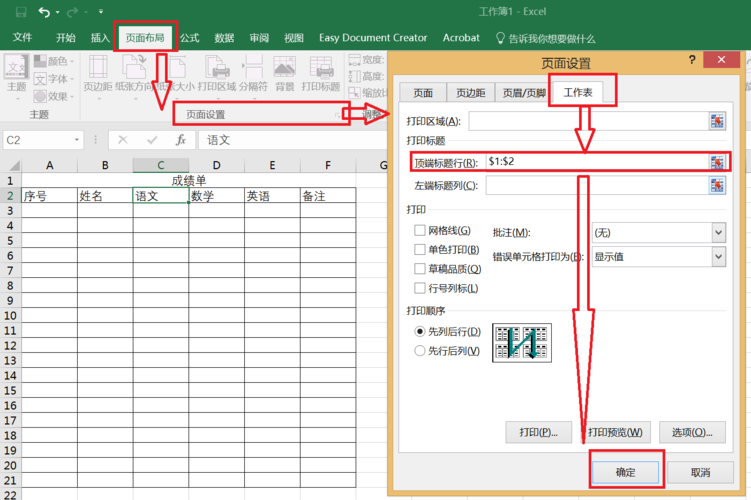This screenshot has width=751, height=500.
Task: Click the Undo arrow icon
Action: 44,12
